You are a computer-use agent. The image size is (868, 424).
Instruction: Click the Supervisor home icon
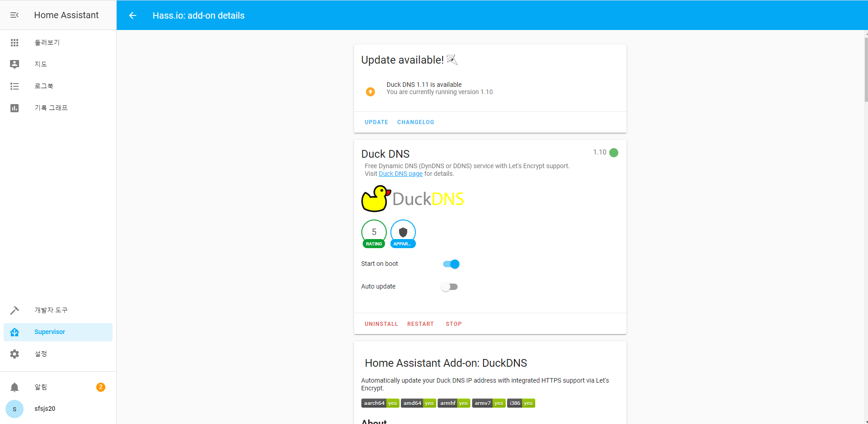pyautogui.click(x=15, y=332)
